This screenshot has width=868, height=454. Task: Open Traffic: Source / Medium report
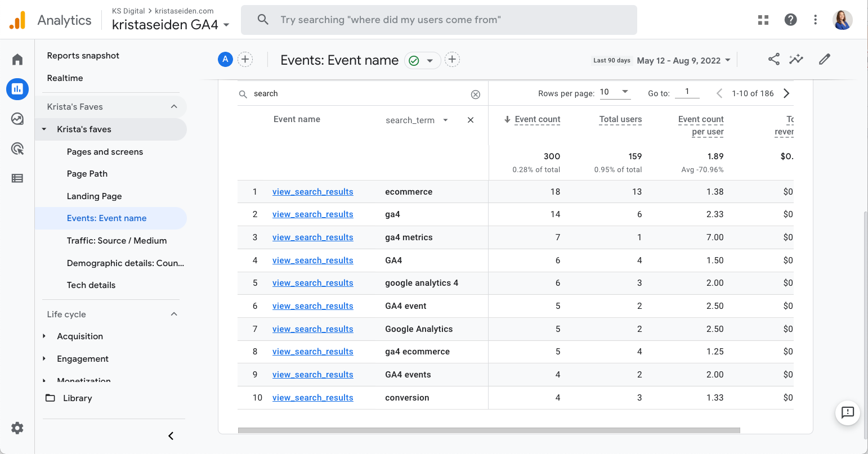[117, 241]
